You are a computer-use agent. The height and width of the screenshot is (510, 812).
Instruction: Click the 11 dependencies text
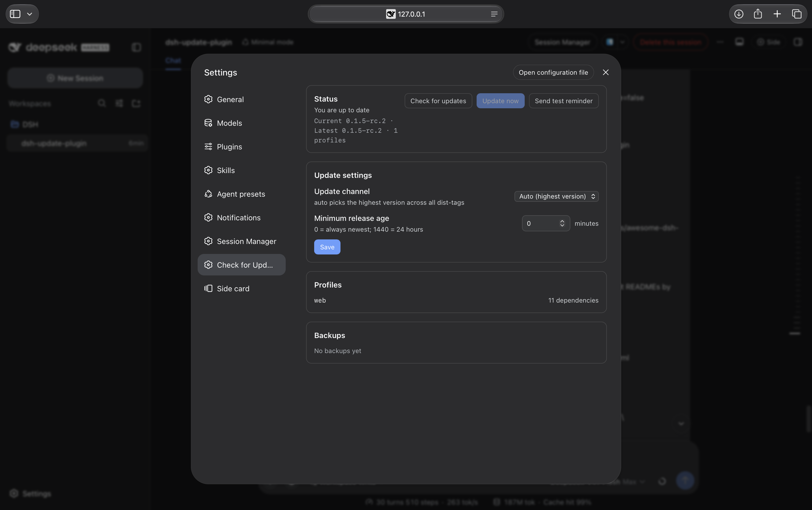coord(573,300)
